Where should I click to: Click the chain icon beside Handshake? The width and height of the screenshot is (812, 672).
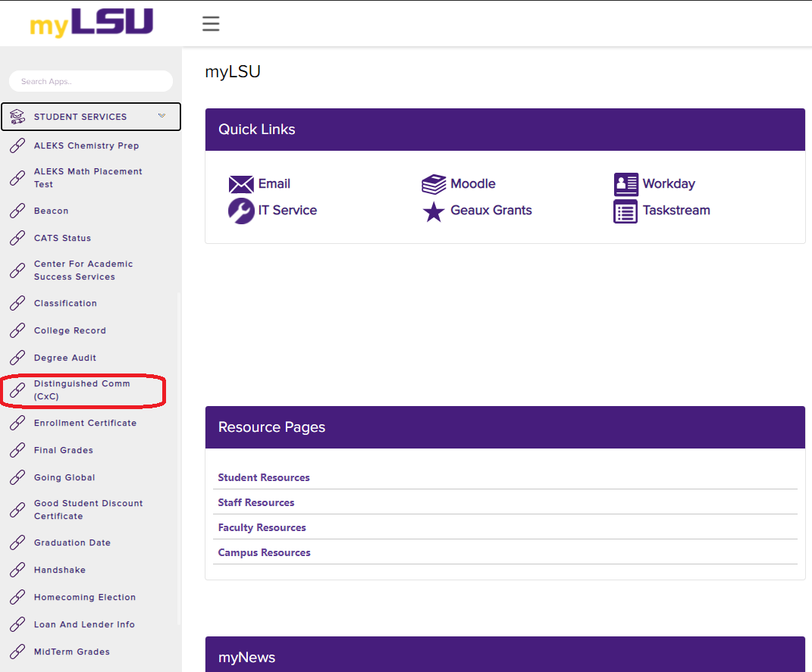click(17, 570)
